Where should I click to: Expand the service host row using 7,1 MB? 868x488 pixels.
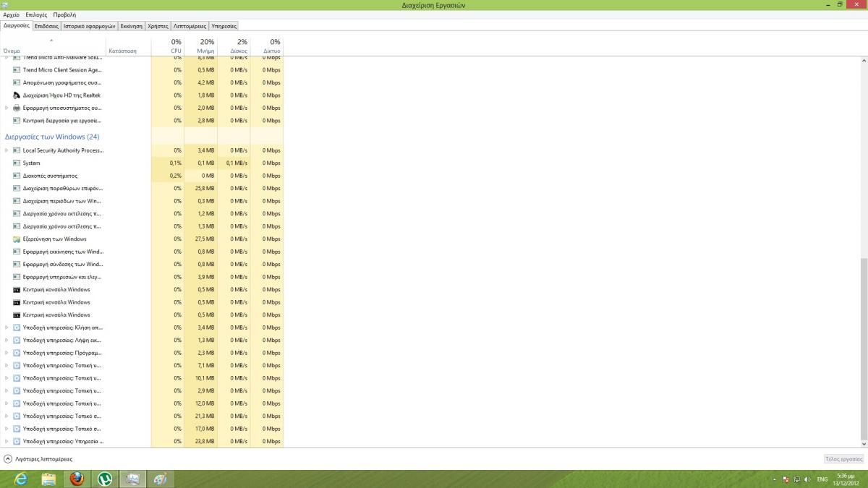[x=7, y=366]
